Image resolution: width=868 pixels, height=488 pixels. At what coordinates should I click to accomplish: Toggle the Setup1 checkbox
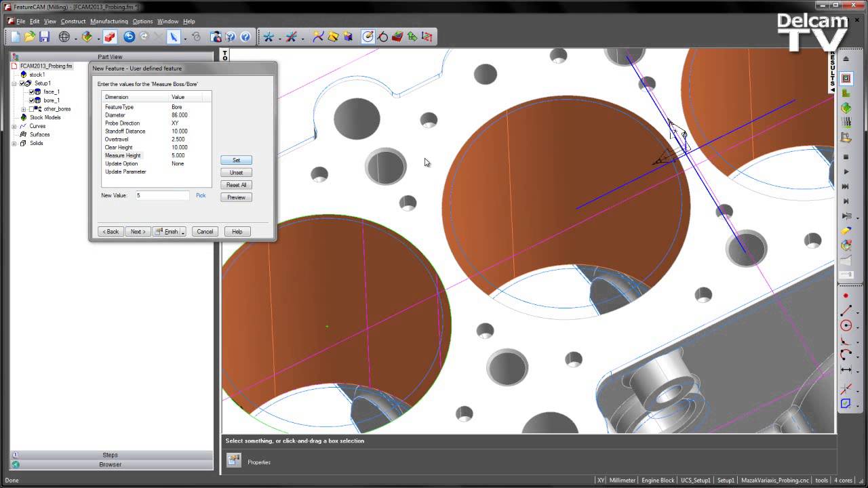point(22,83)
